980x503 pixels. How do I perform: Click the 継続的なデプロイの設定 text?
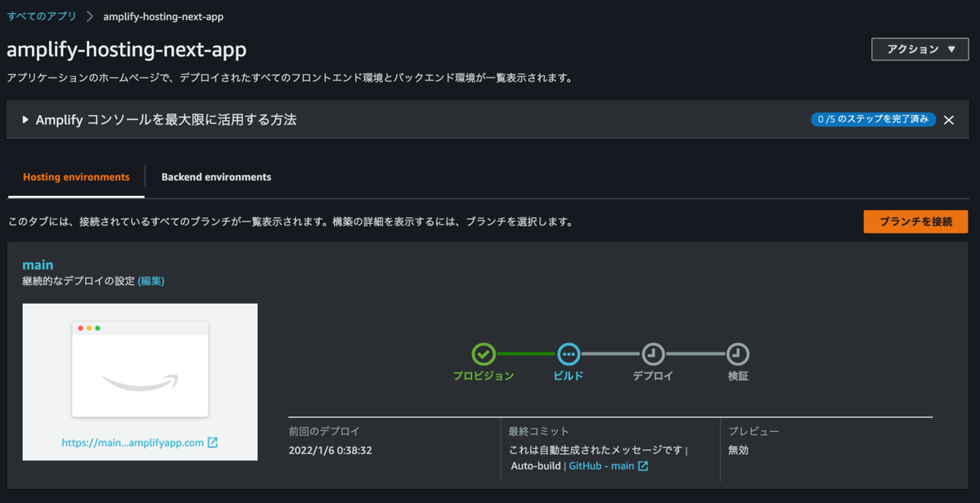pos(78,281)
